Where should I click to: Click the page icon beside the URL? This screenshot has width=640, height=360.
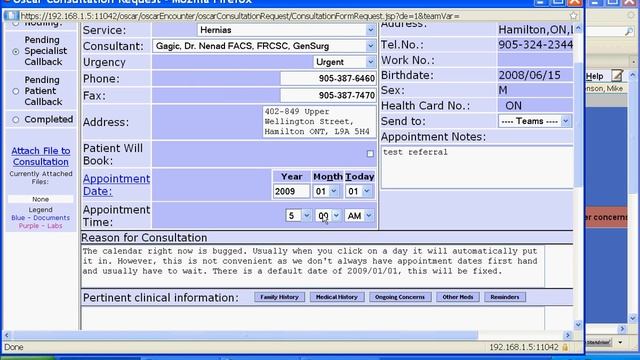[x=11, y=16]
